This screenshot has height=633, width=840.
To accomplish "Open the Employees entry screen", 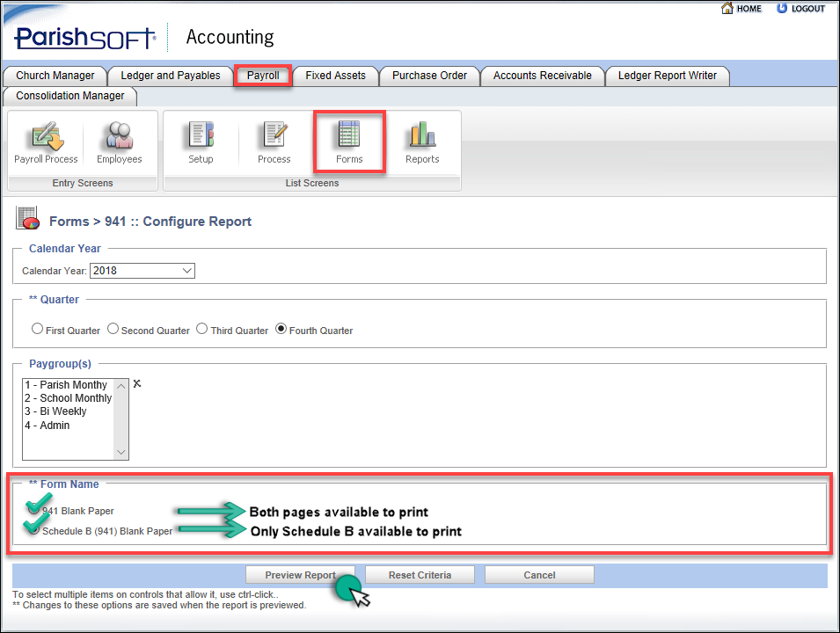I will 119,143.
